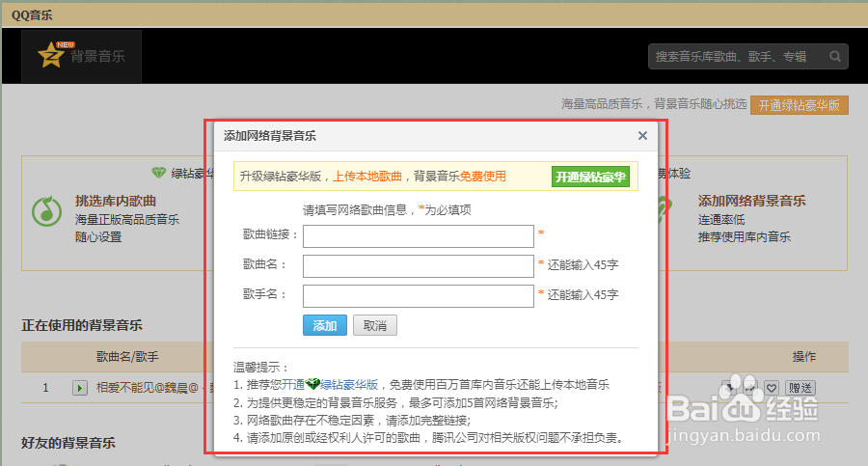Click the 免费使用 orange text in banner
Viewport: 868px width, 466px height.
click(483, 177)
